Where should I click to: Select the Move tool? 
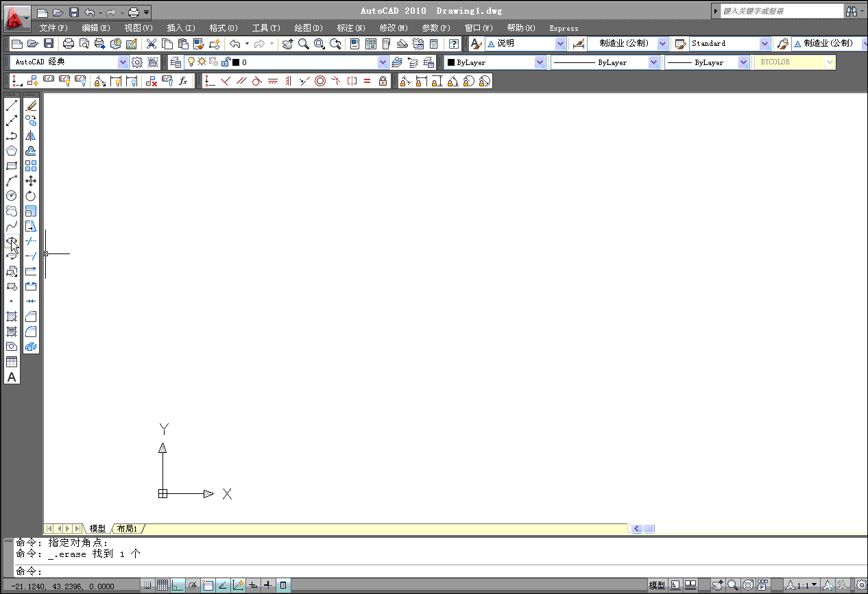tap(31, 181)
